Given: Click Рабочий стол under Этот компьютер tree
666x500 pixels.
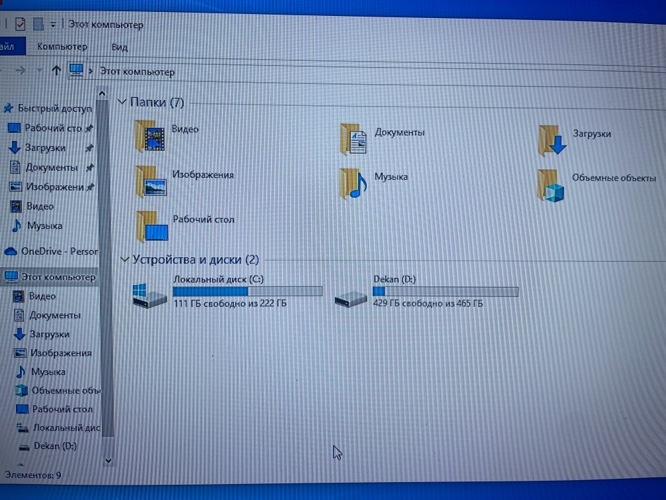Looking at the screenshot, I should (x=54, y=409).
